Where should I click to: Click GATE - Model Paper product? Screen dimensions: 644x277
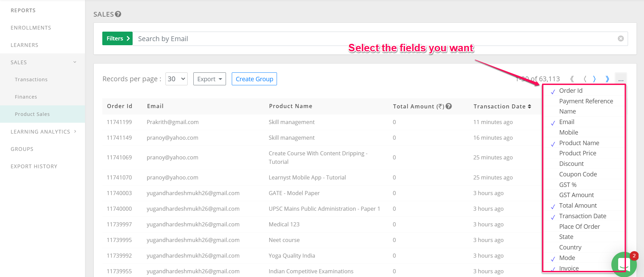coord(294,193)
